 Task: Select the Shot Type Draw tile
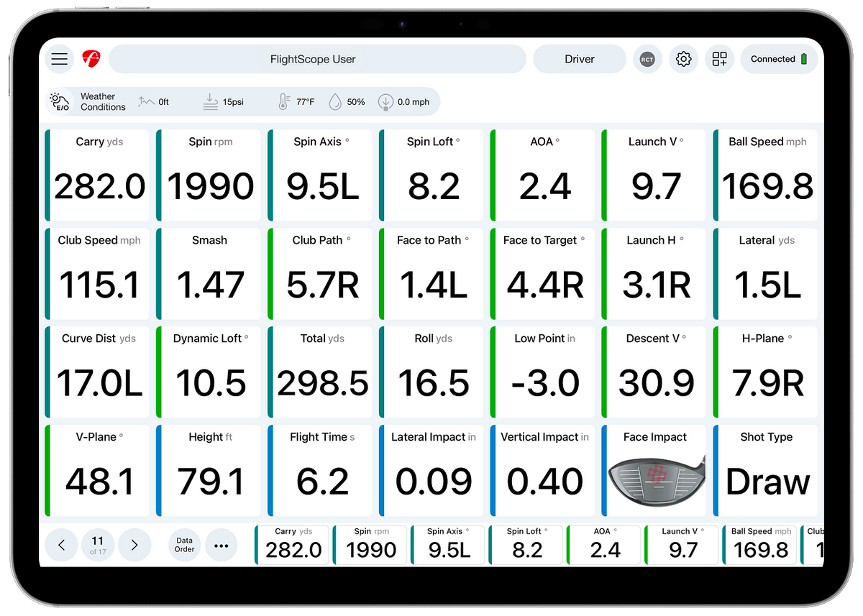(x=766, y=471)
